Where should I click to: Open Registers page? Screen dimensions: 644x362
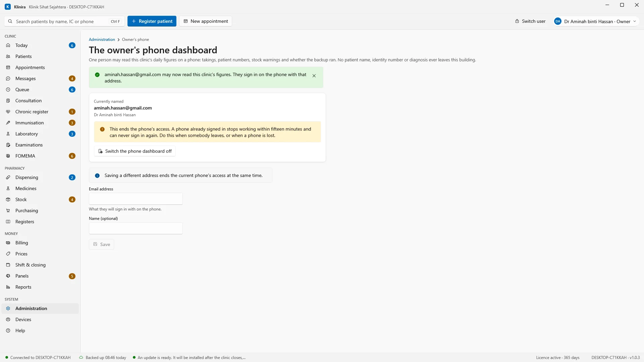(40, 222)
